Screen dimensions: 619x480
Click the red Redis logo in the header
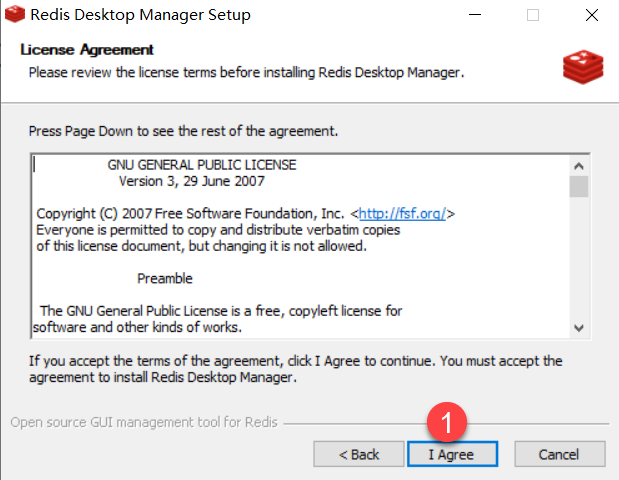583,67
